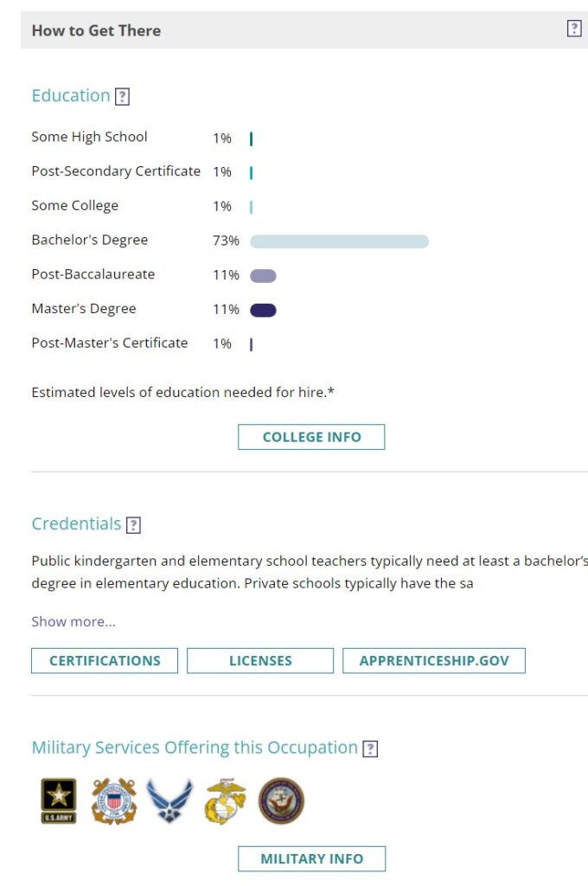Image resolution: width=588 pixels, height=886 pixels.
Task: Click the Master's Degree dark bar
Action: [263, 311]
